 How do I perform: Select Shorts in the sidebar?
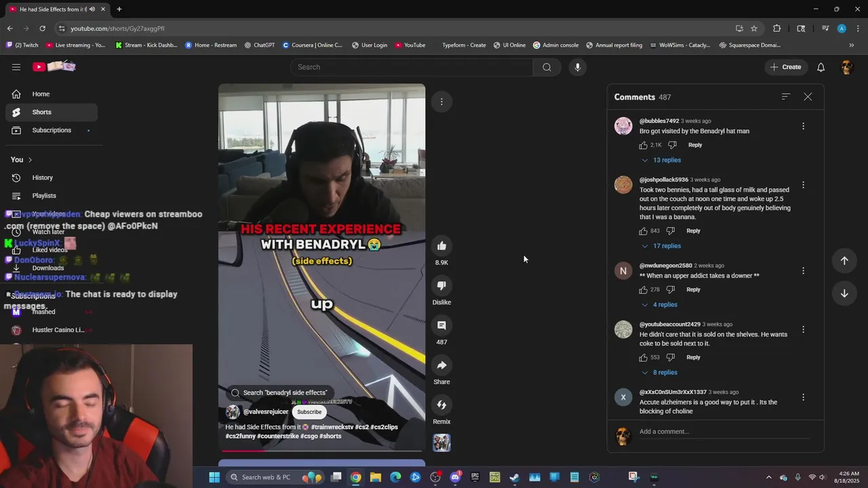(x=52, y=112)
